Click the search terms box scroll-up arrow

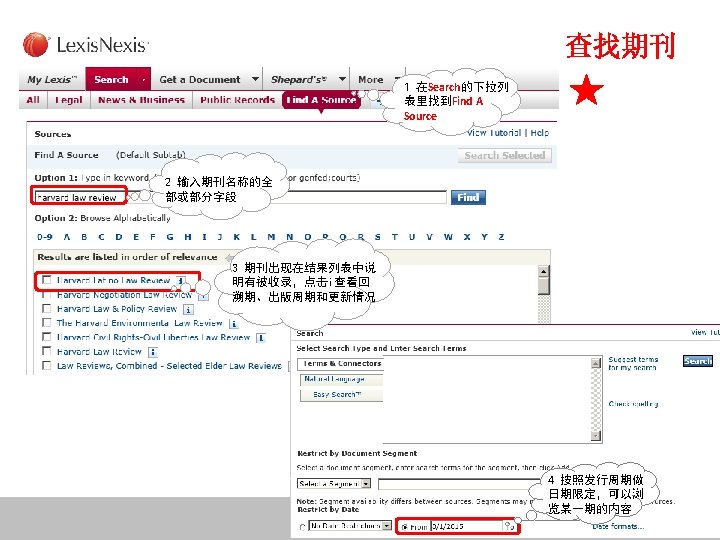coord(596,363)
